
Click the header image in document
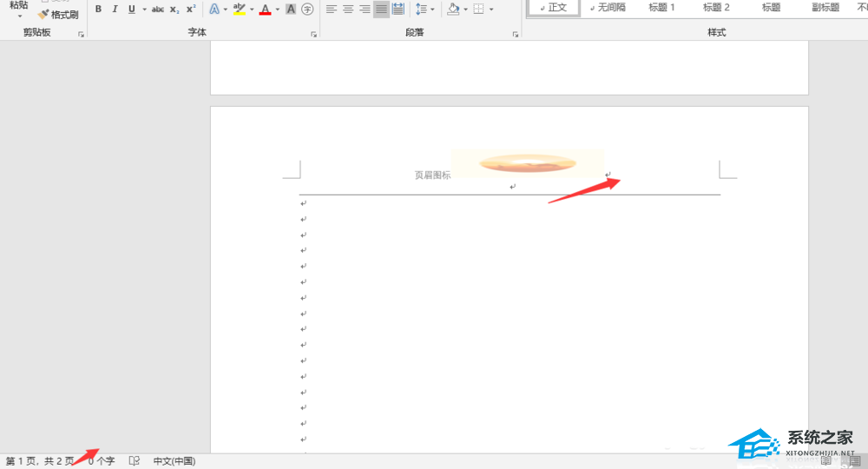[x=527, y=162]
